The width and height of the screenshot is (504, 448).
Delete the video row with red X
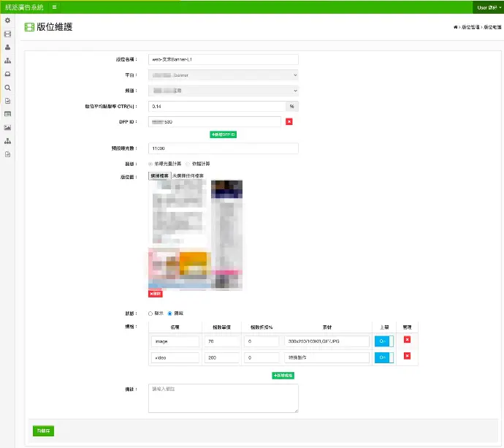coord(408,356)
